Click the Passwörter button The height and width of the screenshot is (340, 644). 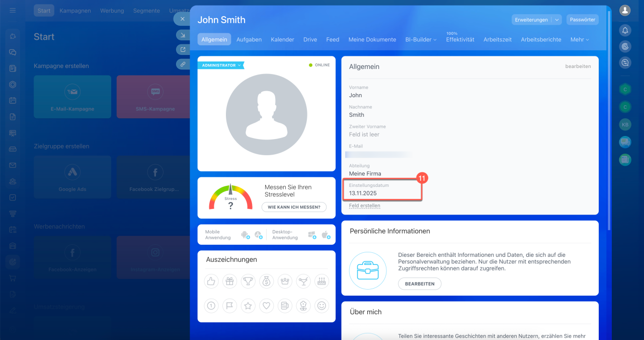coord(582,20)
